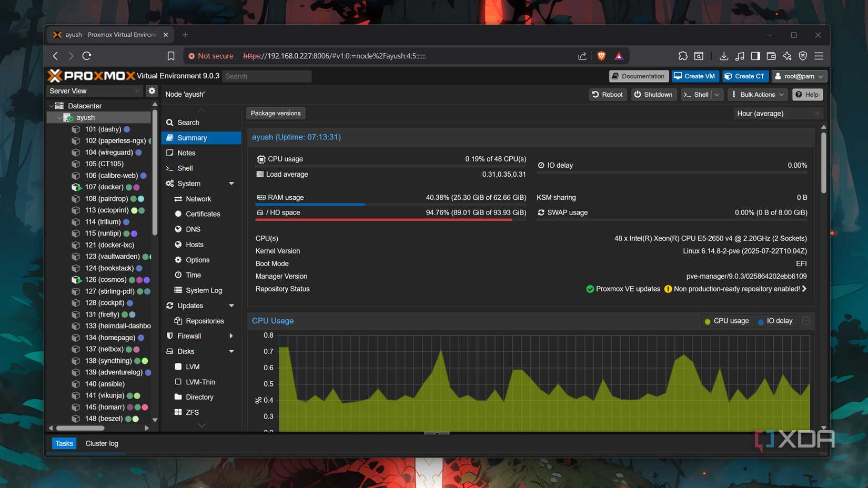Click the Reboot button
This screenshot has width=868, height=488.
tap(608, 95)
